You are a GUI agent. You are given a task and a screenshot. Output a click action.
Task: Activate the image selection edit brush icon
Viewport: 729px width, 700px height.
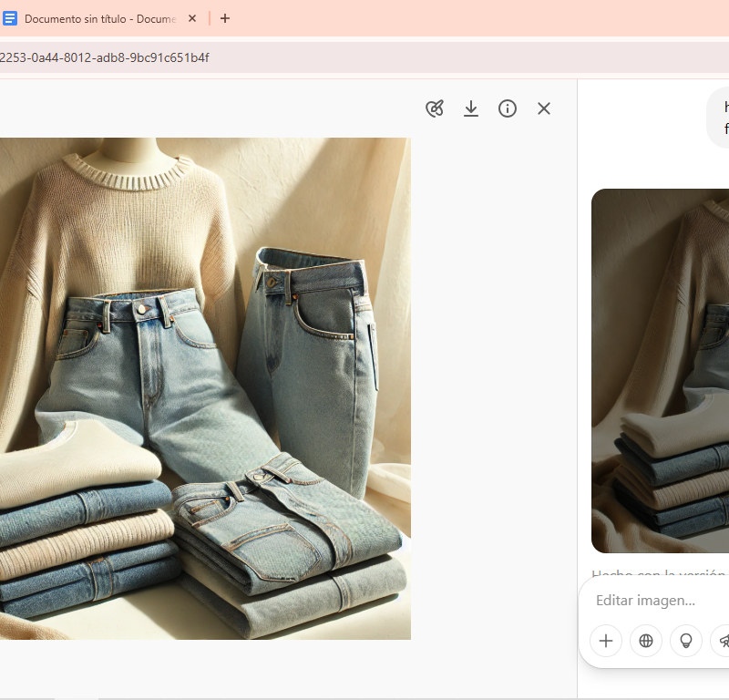click(435, 108)
